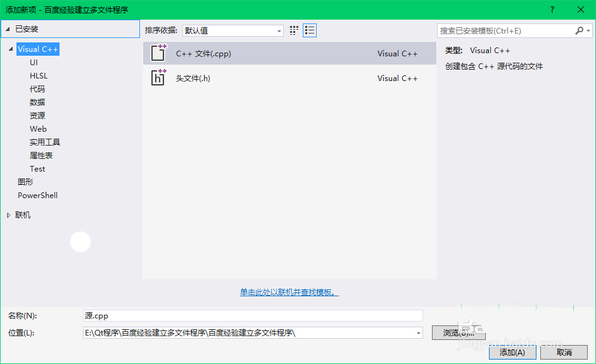Screen dimensions: 596x364
Task: Select the Web category
Action: click(x=39, y=129)
